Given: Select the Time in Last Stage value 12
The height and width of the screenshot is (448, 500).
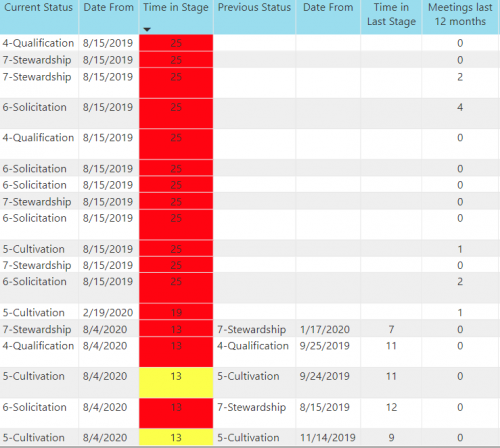Looking at the screenshot, I should point(391,407).
